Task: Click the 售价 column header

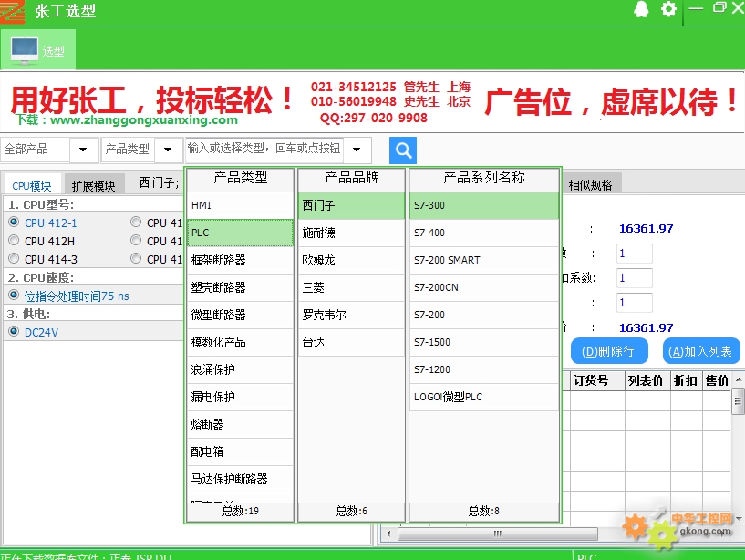Action: click(x=717, y=380)
